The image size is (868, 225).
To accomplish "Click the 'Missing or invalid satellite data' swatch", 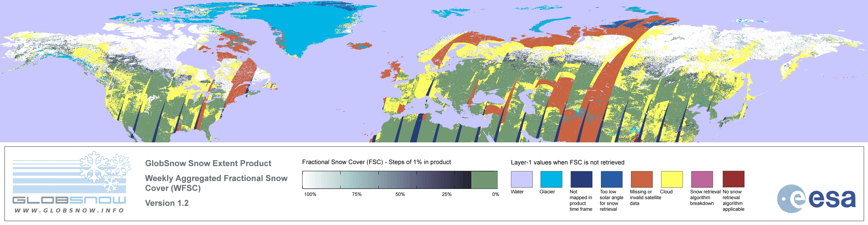I will tap(642, 179).
